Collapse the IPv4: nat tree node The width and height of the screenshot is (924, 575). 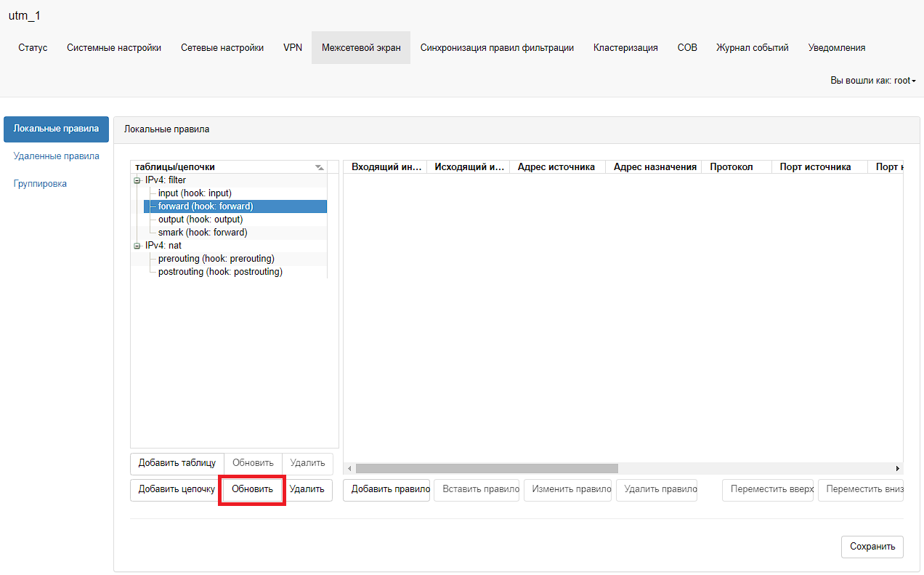coord(137,246)
